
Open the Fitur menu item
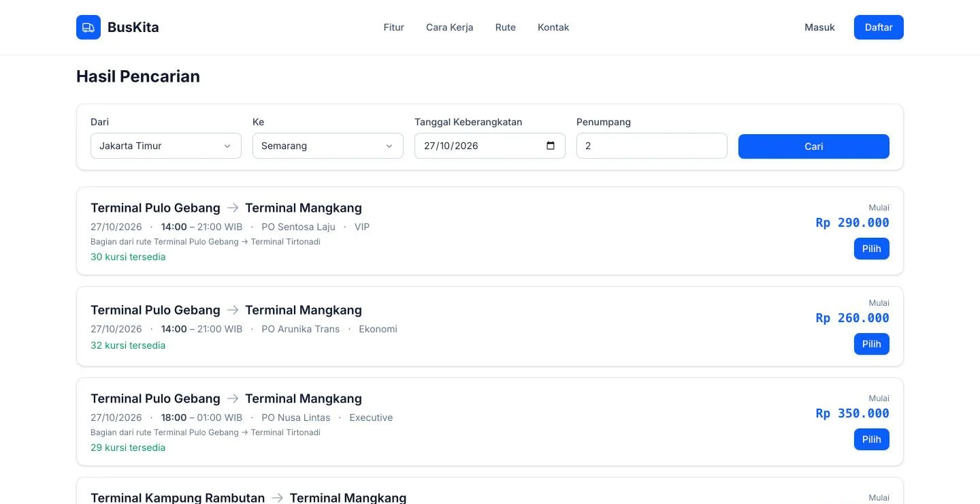pyautogui.click(x=394, y=27)
